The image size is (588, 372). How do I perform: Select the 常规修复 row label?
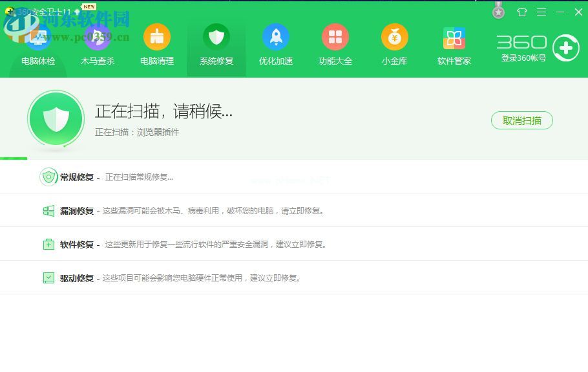(x=77, y=177)
